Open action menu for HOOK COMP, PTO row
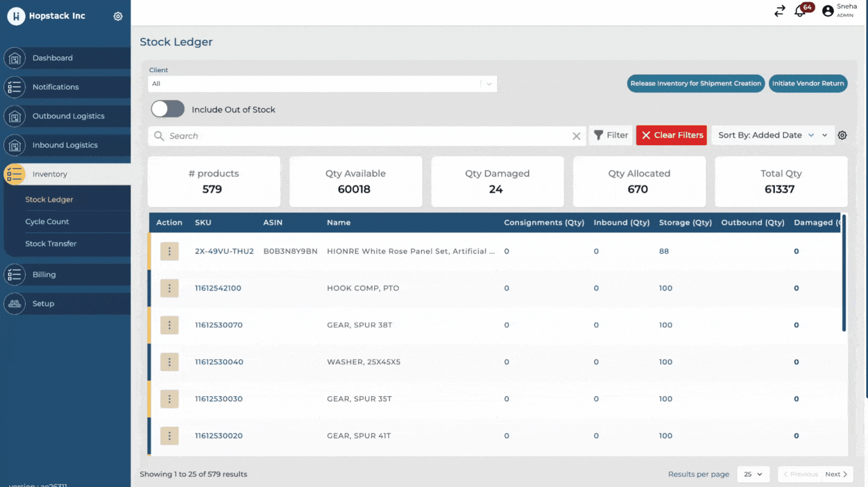The height and width of the screenshot is (487, 868). pos(169,288)
